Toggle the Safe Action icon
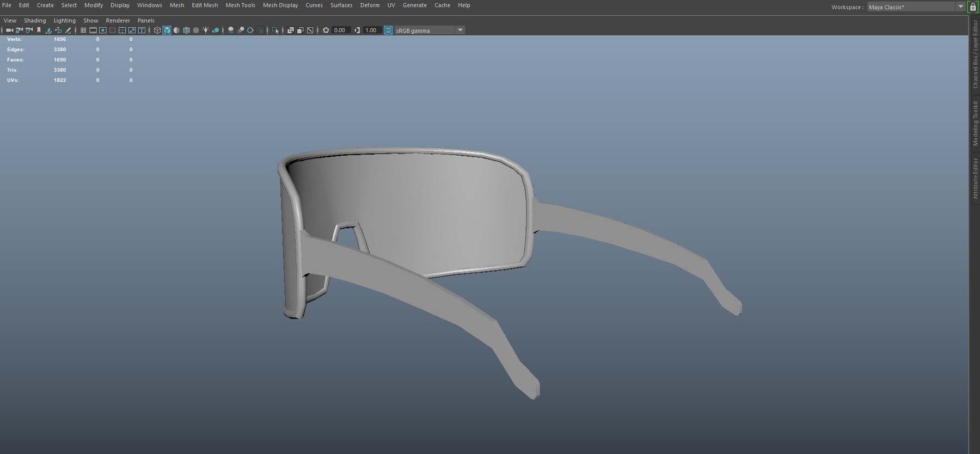Image resolution: width=980 pixels, height=454 pixels. coord(132,30)
